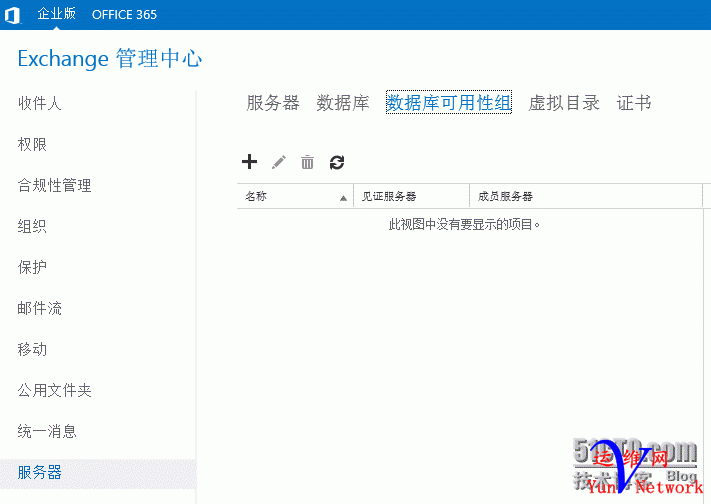Click the Office logo icon
Screen dimensions: 711x504
coord(12,15)
